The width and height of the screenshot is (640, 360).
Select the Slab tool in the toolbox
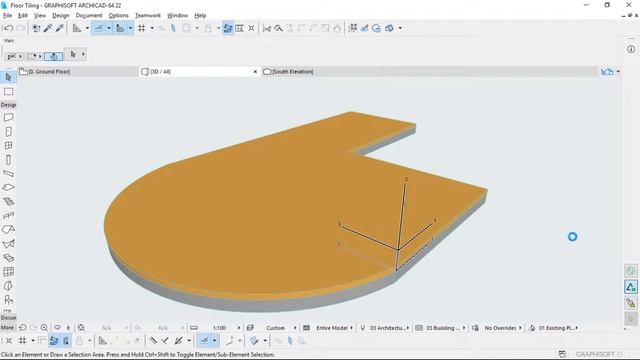tap(8, 187)
